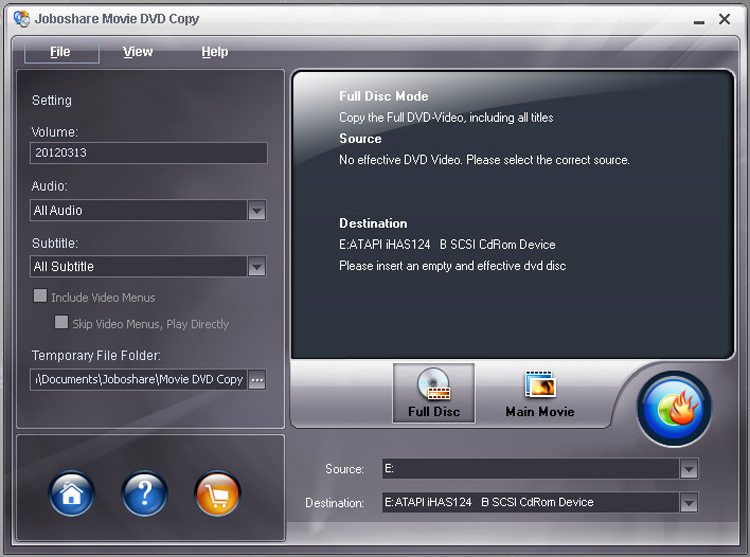This screenshot has height=557, width=750.
Task: Expand the Source drive dropdown
Action: 688,469
